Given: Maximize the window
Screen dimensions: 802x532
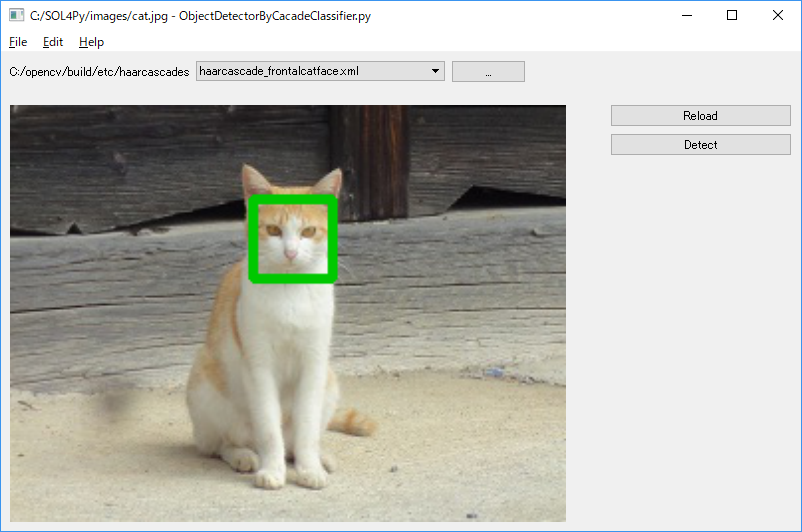Looking at the screenshot, I should (732, 15).
